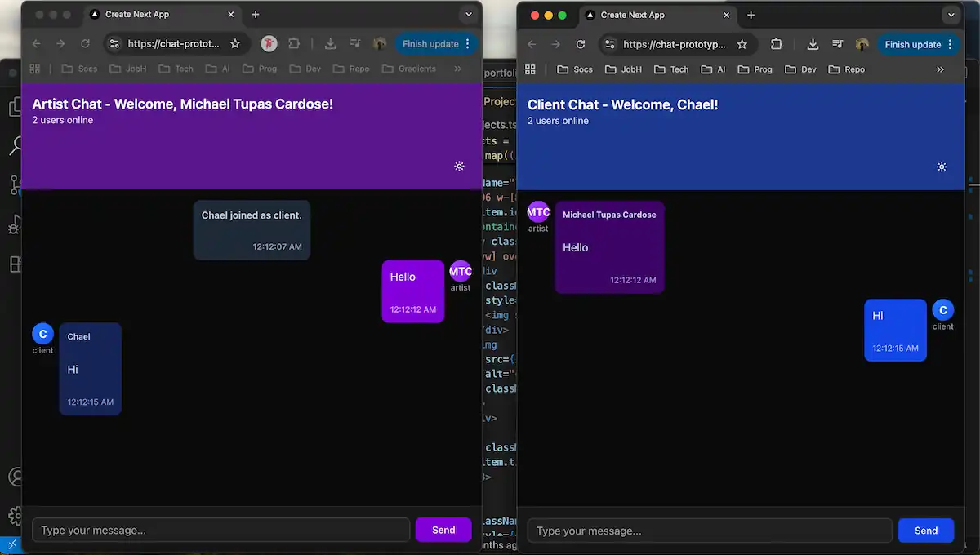The height and width of the screenshot is (555, 980).
Task: Open tab search dropdown in right window
Action: point(951,15)
